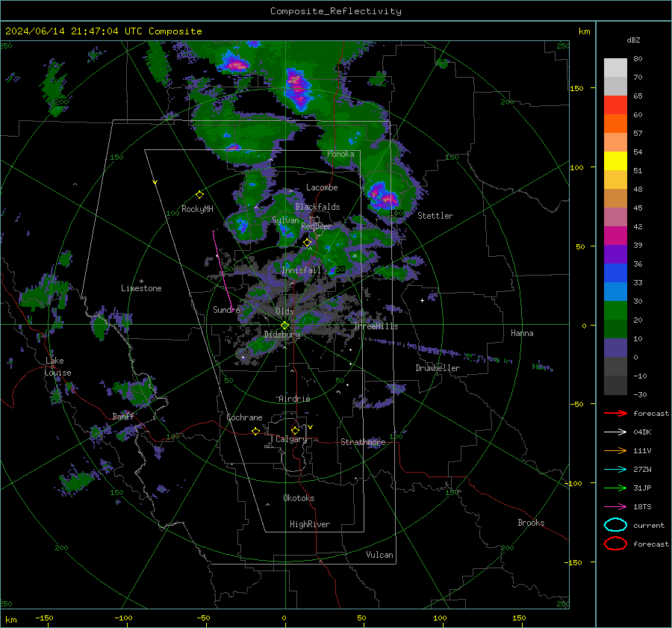Screen dimensions: 672x628
Task: Select the orange 111V arrow legend icon
Action: [615, 450]
